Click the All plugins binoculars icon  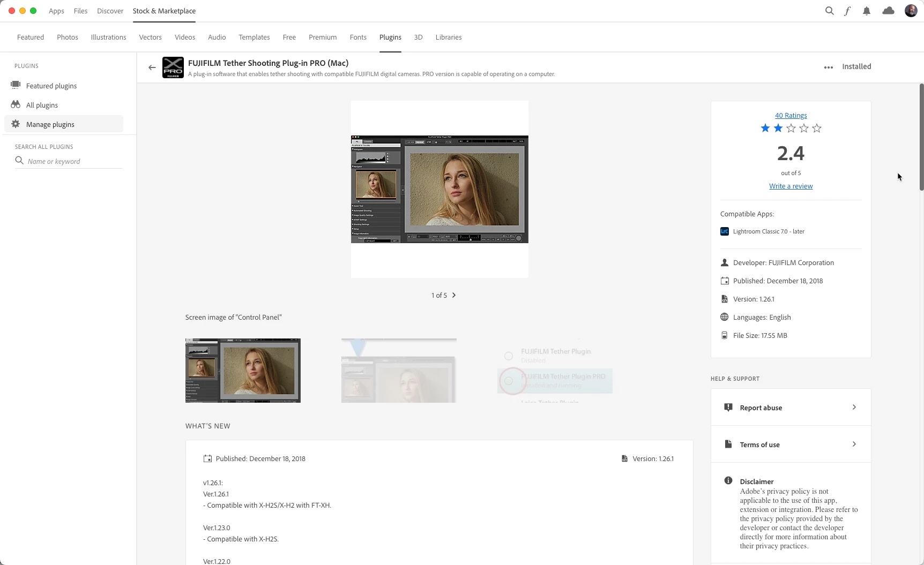(16, 104)
